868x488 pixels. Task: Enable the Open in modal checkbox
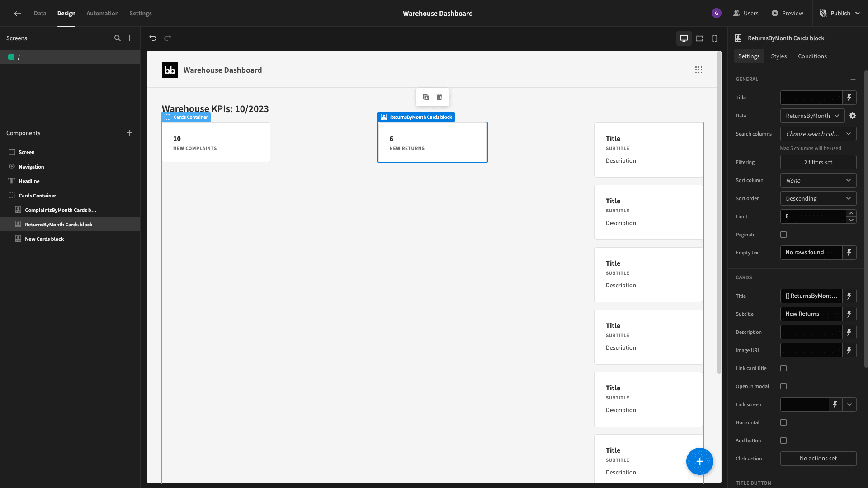(x=783, y=386)
